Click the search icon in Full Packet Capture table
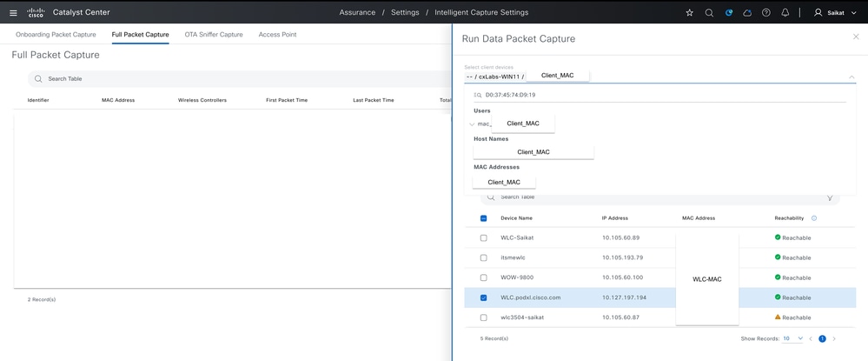 point(38,79)
